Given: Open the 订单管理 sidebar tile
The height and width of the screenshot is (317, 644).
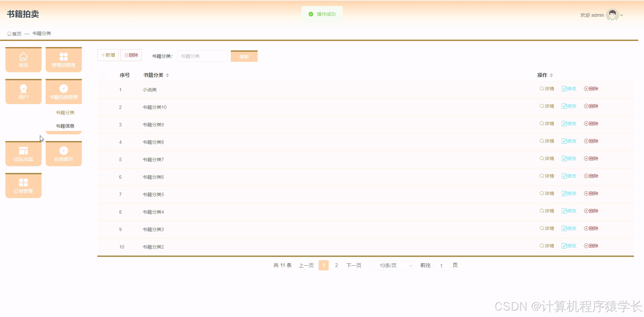Looking at the screenshot, I should (x=23, y=185).
